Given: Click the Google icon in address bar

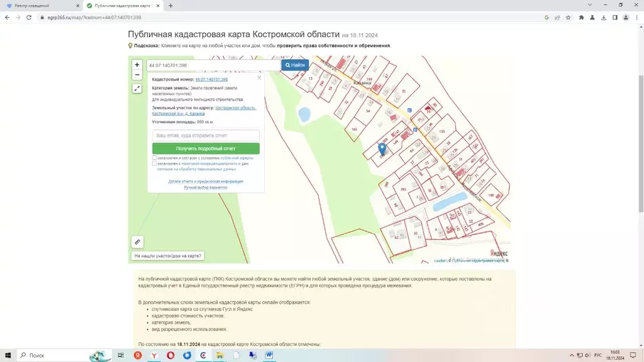Looking at the screenshot, I should 547,18.
